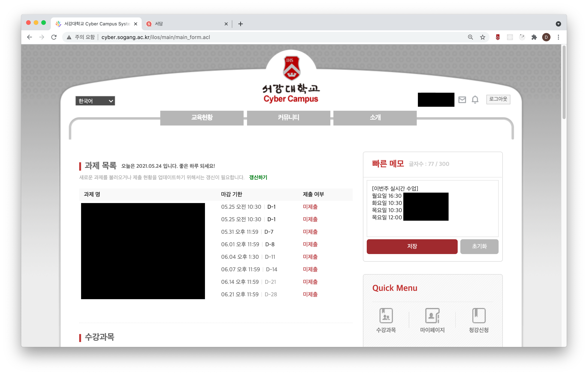Open the Chrome three-dot menu
This screenshot has width=588, height=375.
tap(558, 37)
